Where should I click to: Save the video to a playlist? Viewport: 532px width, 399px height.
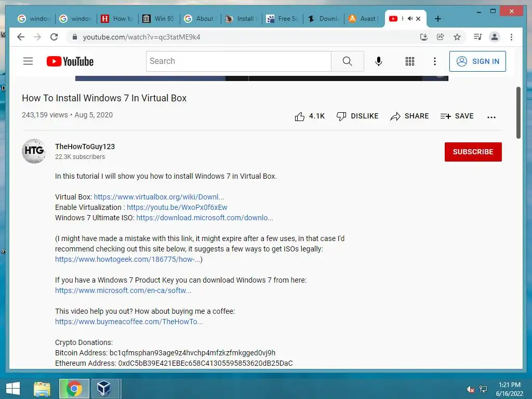pos(457,116)
